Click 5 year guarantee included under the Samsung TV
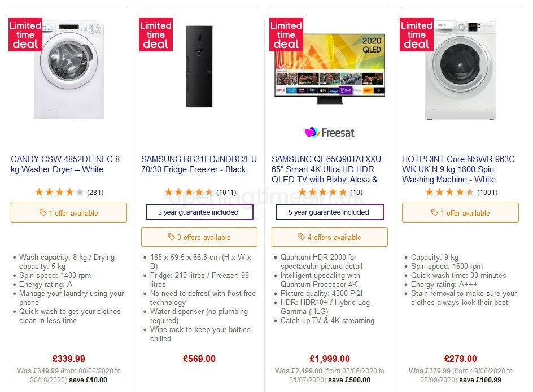The width and height of the screenshot is (533, 392). point(329,213)
